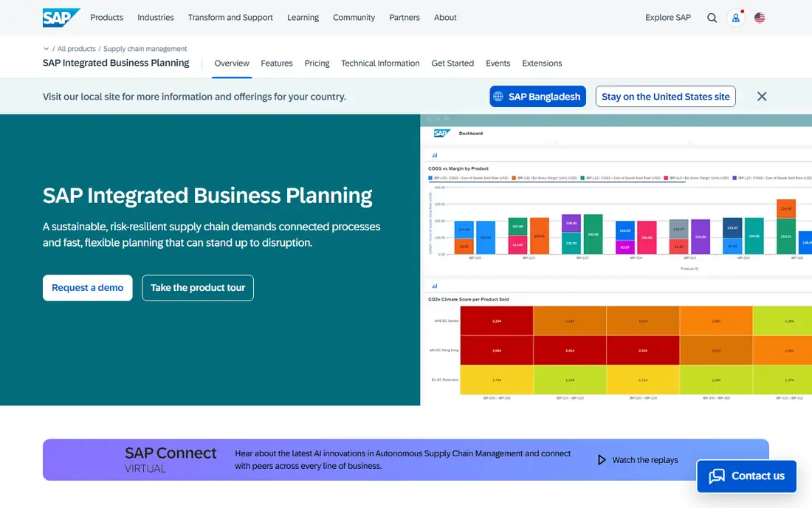Viewport: 812px width, 508px height.
Task: Open Transform and Support menu
Action: click(230, 18)
